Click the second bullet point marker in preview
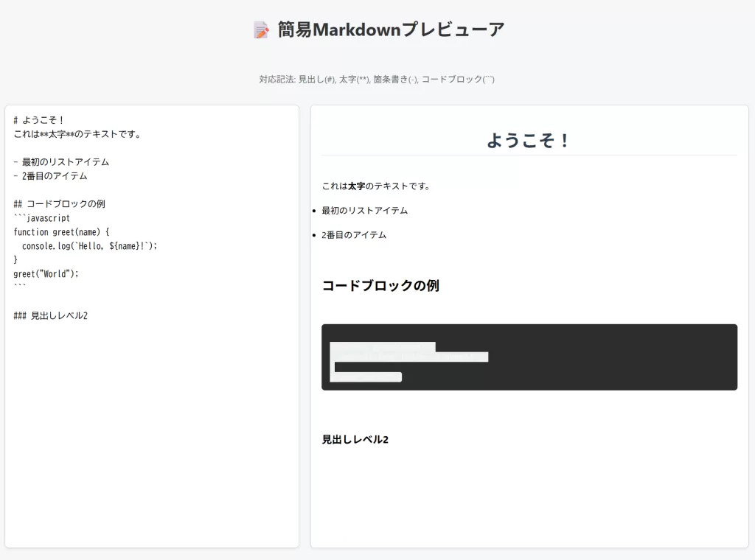This screenshot has width=755, height=560. [313, 234]
